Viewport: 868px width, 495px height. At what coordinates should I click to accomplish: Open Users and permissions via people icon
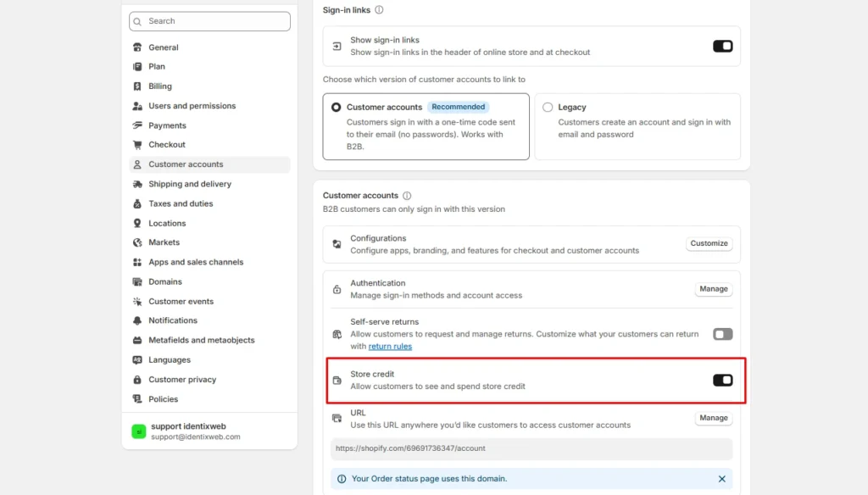pyautogui.click(x=137, y=105)
